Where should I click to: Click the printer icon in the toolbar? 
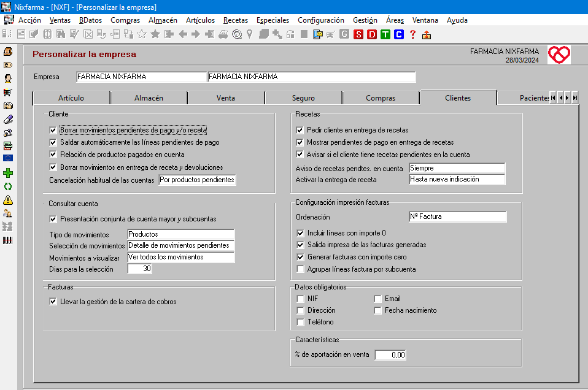[223, 34]
